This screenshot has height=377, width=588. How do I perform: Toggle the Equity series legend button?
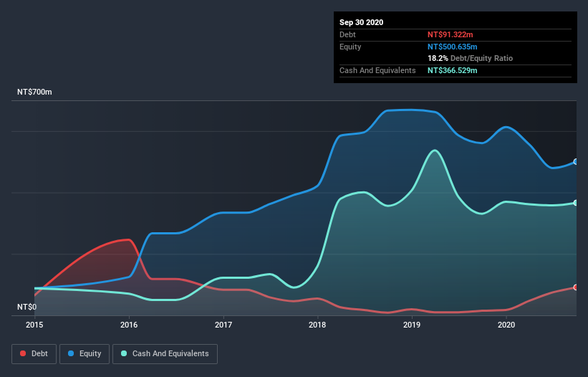click(x=85, y=354)
